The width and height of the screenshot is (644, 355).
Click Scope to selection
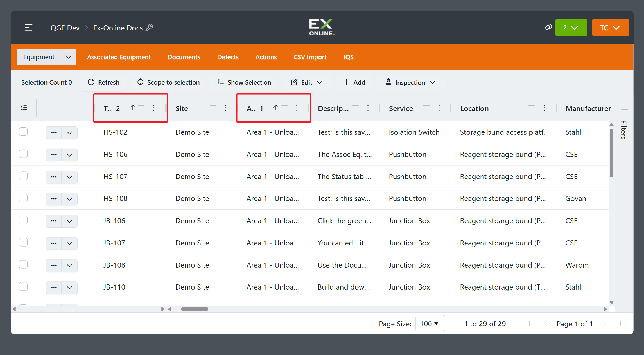pos(168,82)
